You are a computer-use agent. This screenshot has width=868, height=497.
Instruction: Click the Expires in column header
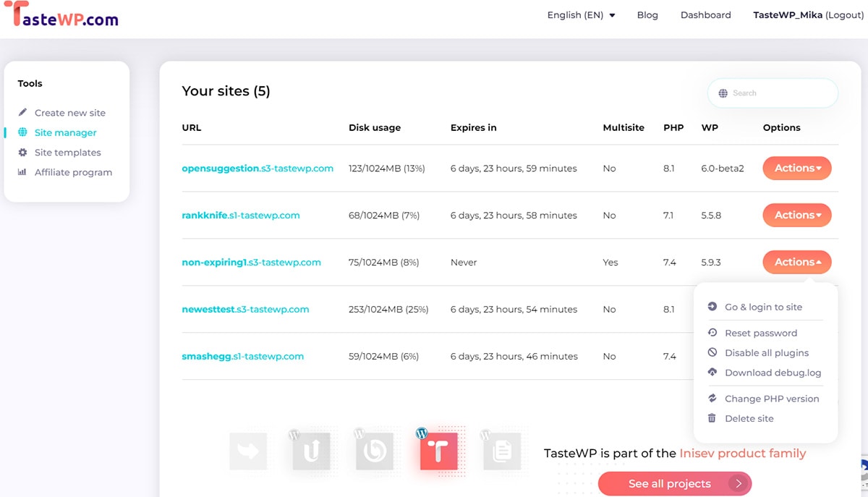point(473,128)
